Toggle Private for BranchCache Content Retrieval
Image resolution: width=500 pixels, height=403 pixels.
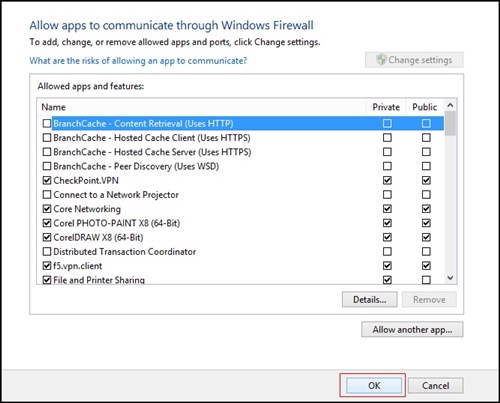387,123
